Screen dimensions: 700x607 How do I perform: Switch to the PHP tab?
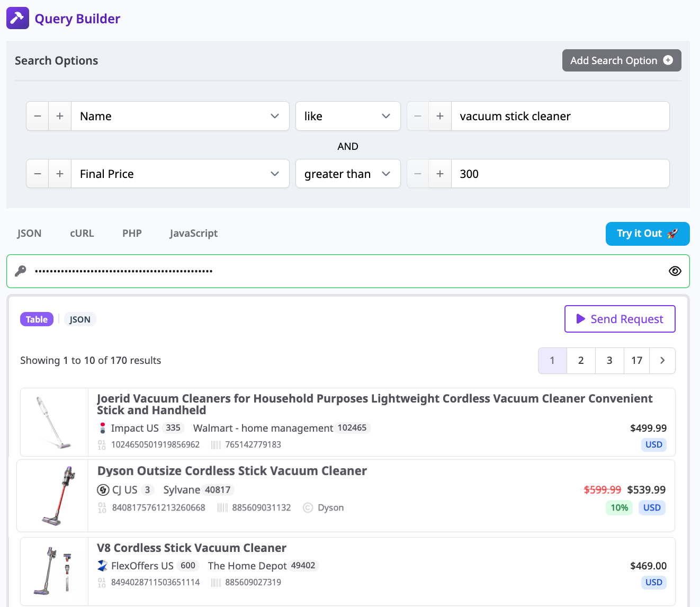(x=132, y=233)
